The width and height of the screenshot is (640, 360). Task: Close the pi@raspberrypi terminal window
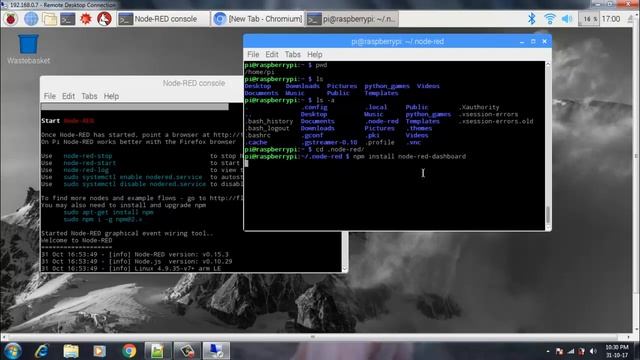coord(544,42)
